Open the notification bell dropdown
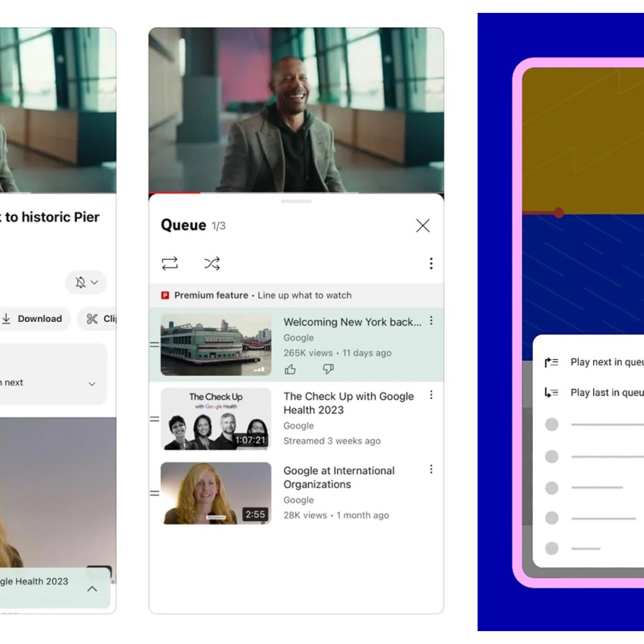Image resolution: width=644 pixels, height=644 pixels. [x=86, y=282]
